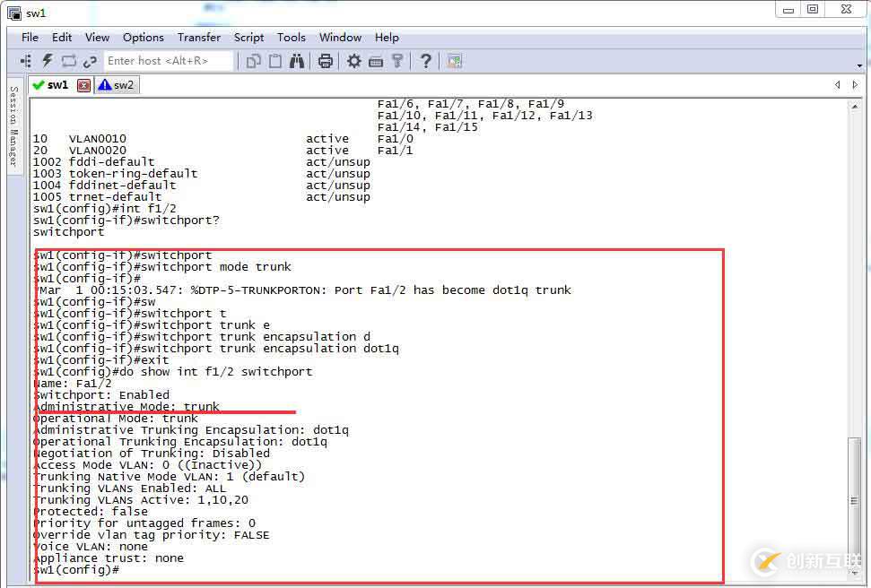Open the Options menu
This screenshot has width=871, height=588.
[144, 38]
